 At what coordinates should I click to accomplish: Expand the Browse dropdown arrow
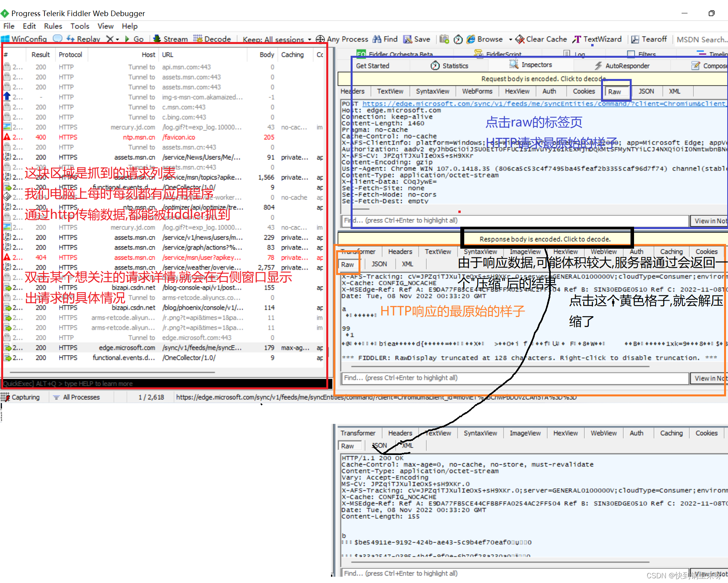510,39
